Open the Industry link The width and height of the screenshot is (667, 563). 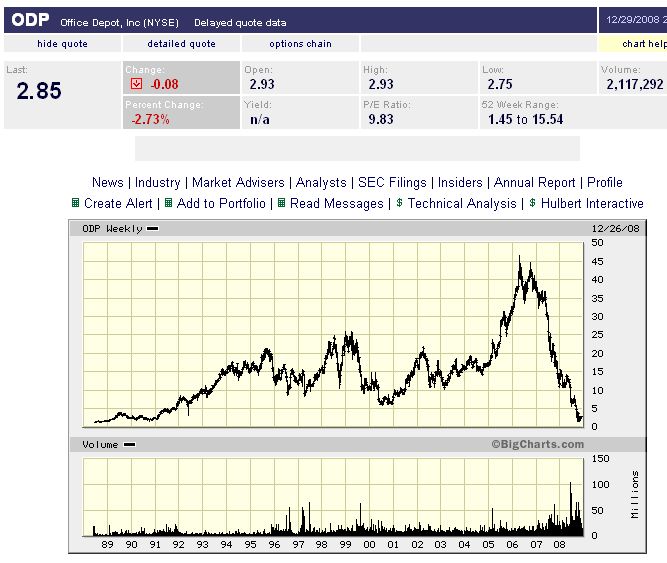click(157, 182)
